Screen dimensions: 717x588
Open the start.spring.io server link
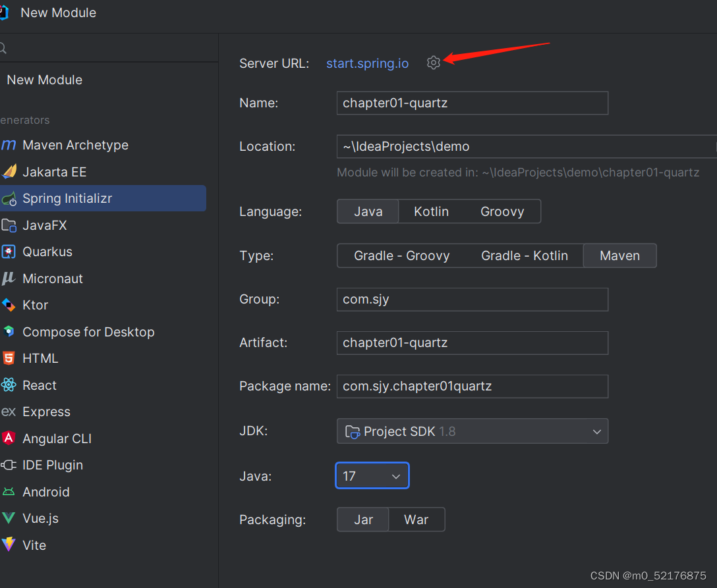367,63
